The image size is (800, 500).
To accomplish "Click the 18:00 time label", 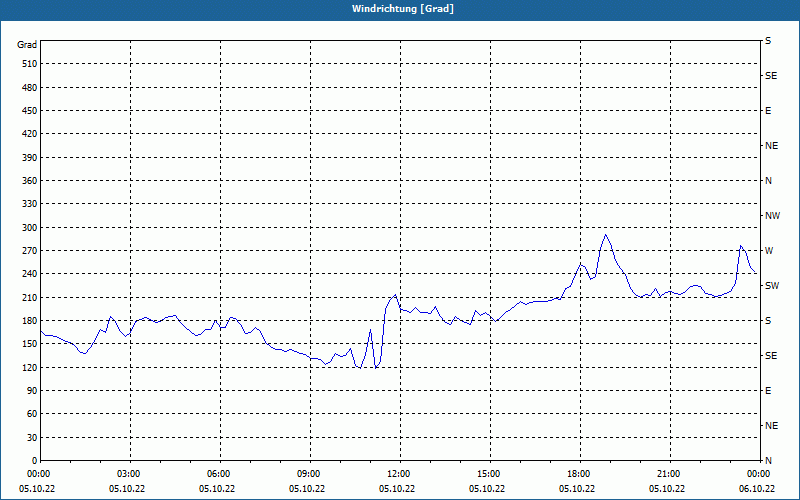I will [580, 473].
